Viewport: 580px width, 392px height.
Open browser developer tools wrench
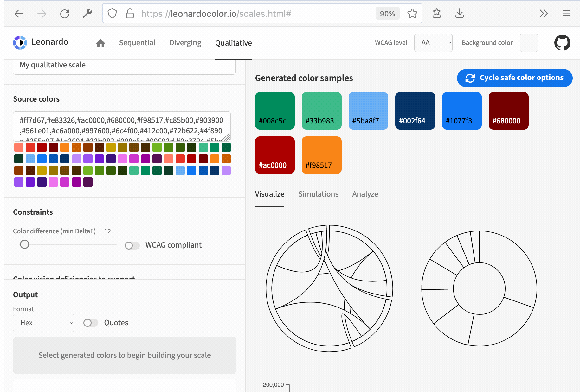pos(87,14)
